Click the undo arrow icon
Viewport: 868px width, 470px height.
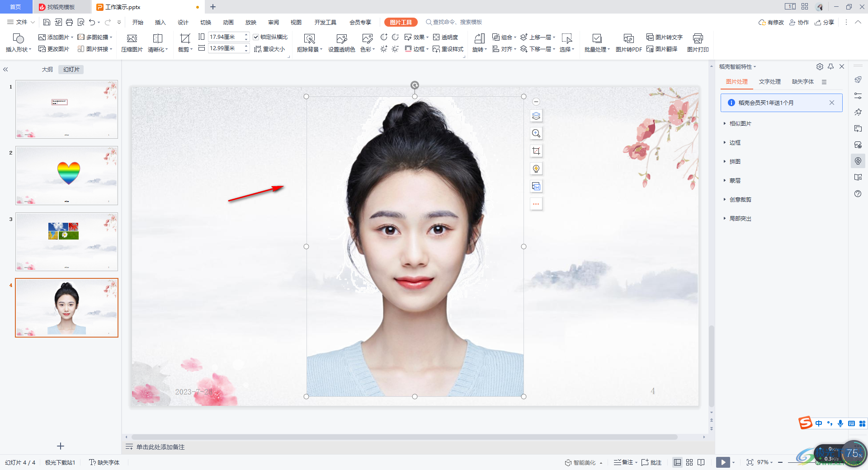pos(92,22)
